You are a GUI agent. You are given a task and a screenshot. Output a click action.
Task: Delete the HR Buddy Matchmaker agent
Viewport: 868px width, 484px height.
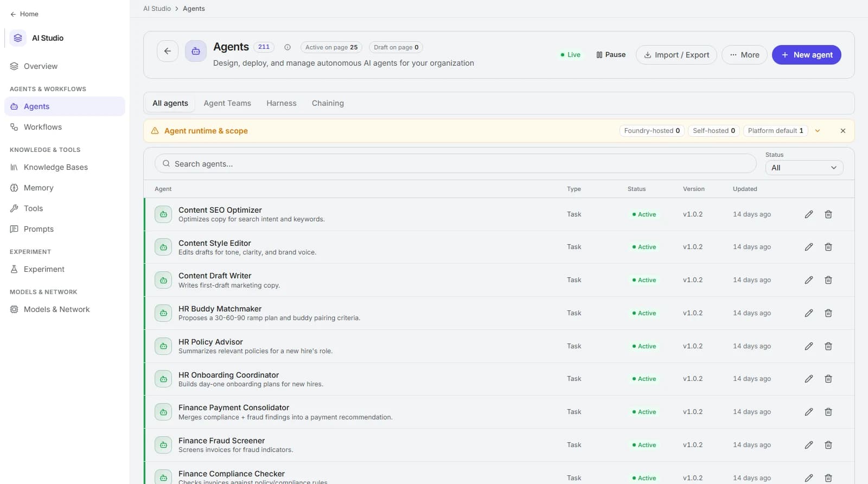pyautogui.click(x=828, y=313)
